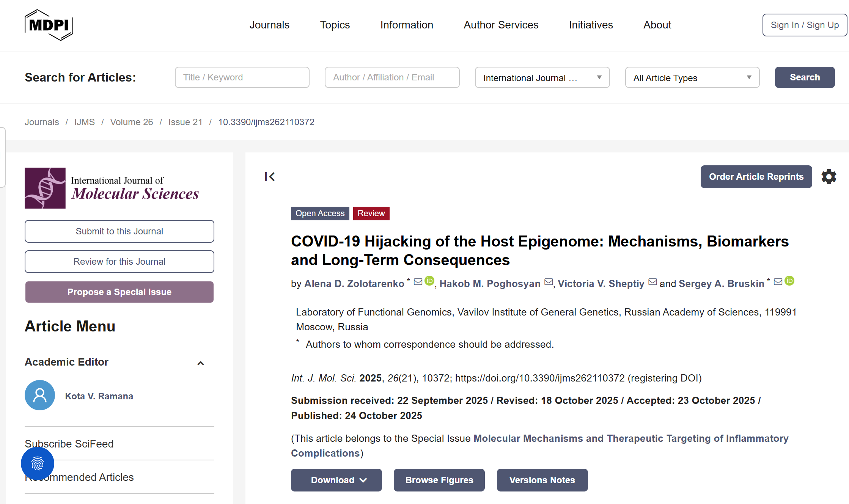
Task: Open the Journals menu
Action: 269,25
